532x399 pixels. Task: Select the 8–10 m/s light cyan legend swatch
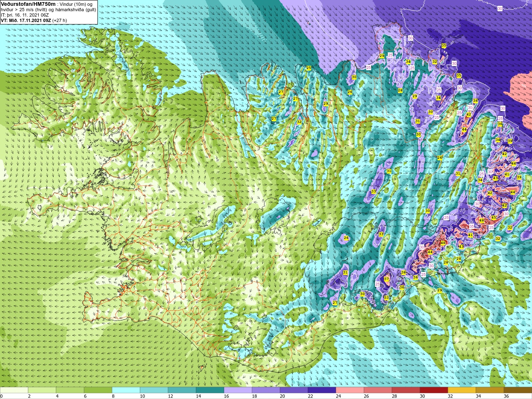click(x=126, y=390)
